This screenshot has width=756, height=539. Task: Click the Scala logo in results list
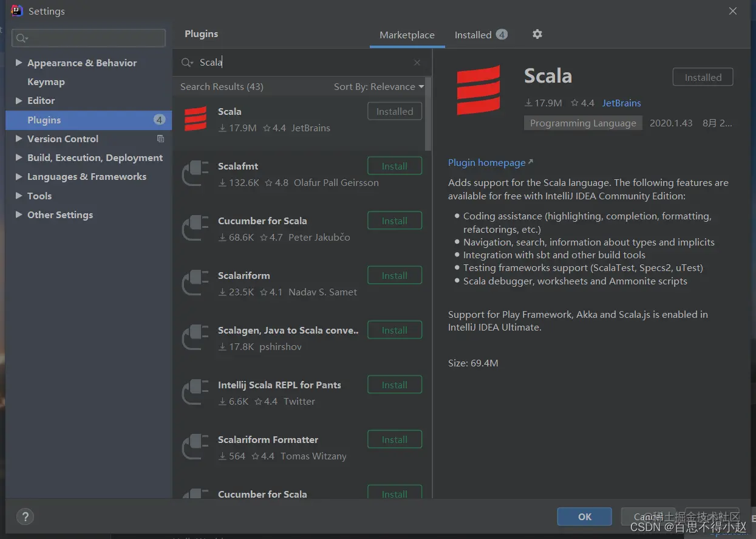coord(196,118)
